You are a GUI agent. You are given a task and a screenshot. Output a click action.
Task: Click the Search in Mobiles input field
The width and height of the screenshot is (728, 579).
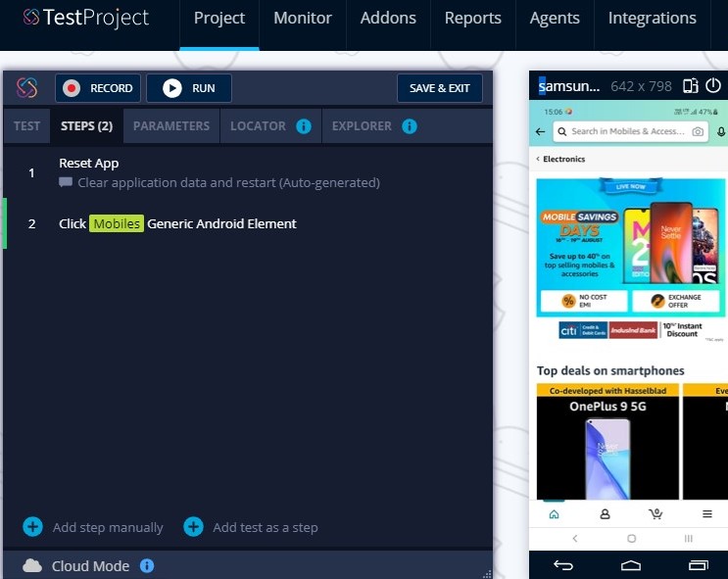tap(627, 131)
